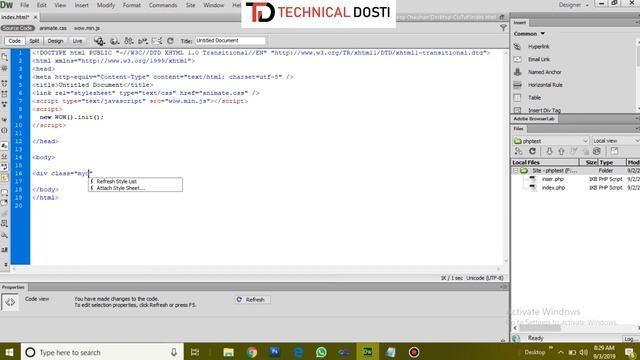The image size is (640, 360).
Task: Toggle Word Wrap in coding toolbar
Action: click(4, 167)
